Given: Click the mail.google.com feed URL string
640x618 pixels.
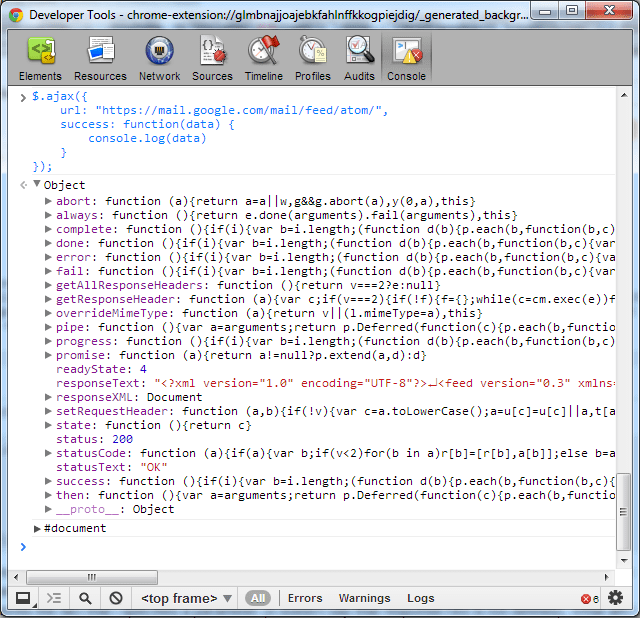Looking at the screenshot, I should (x=238, y=110).
